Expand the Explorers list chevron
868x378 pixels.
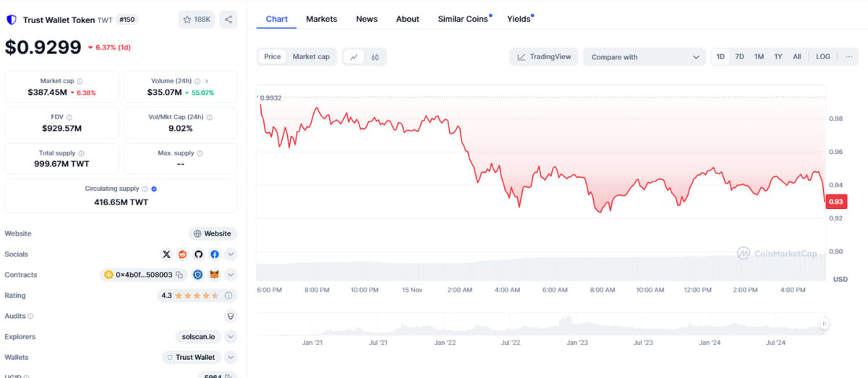pyautogui.click(x=230, y=337)
